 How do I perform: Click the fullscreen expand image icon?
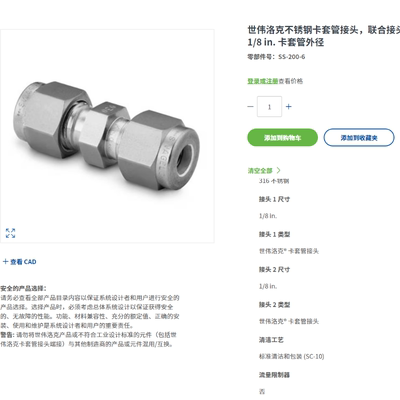tap(10, 233)
